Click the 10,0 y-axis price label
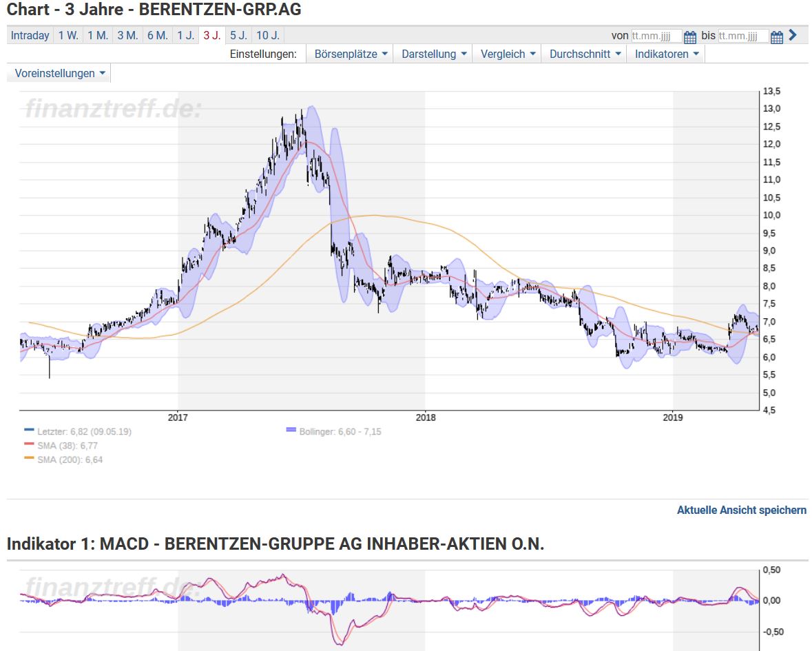The height and width of the screenshot is (651, 812). click(x=771, y=216)
